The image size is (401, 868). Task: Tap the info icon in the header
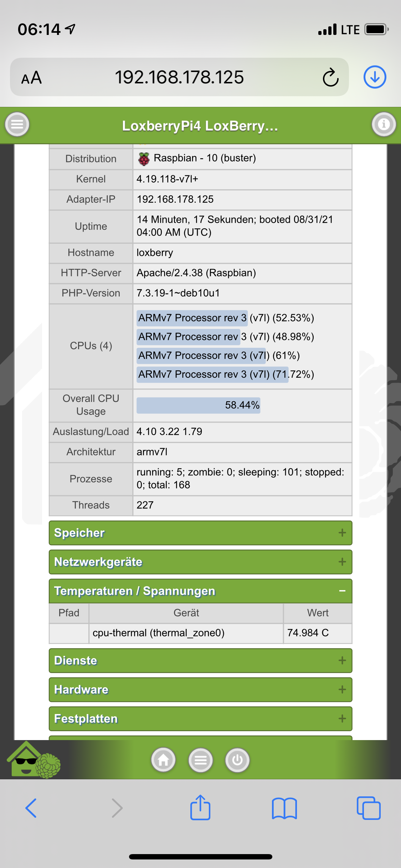pos(384,124)
